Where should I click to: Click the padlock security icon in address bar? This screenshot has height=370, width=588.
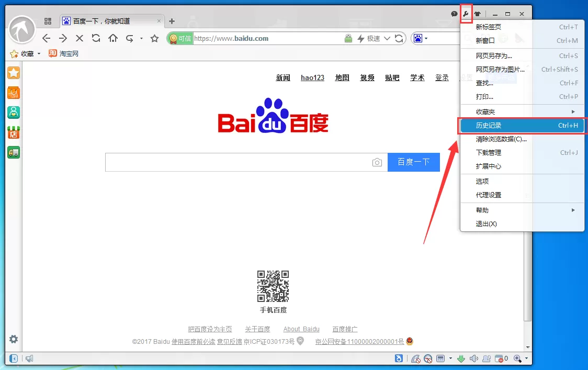[348, 38]
